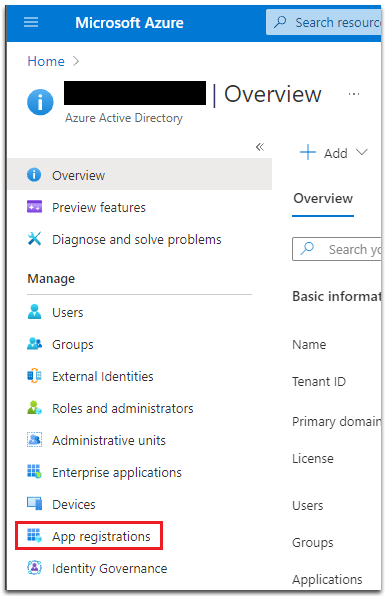The image size is (387, 596).
Task: Click the License label
Action: point(313,459)
